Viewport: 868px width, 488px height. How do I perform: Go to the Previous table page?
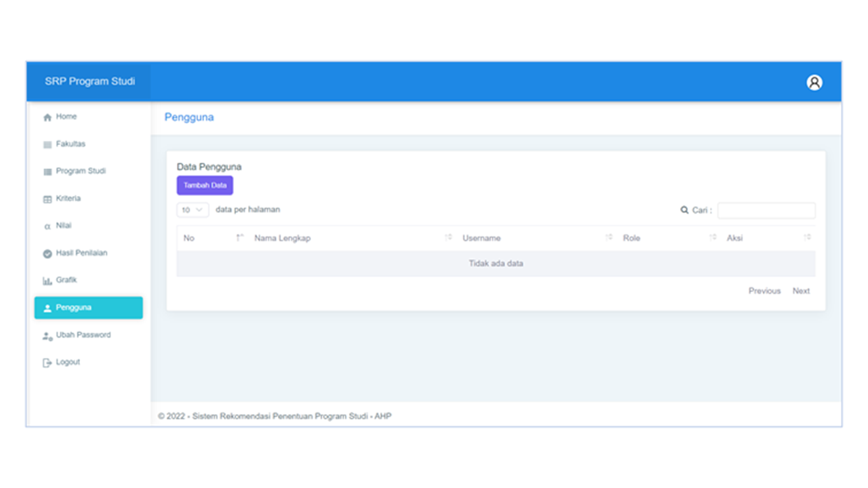coord(764,291)
